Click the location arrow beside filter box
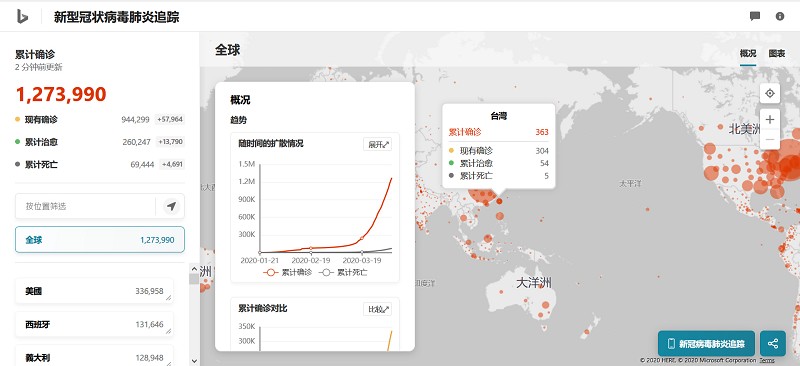The image size is (800, 366). (171, 206)
